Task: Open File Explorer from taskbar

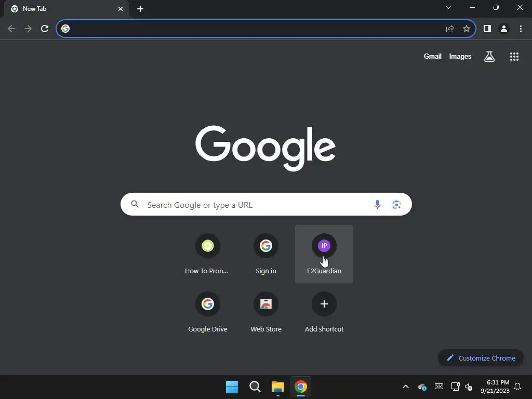Action: click(277, 387)
